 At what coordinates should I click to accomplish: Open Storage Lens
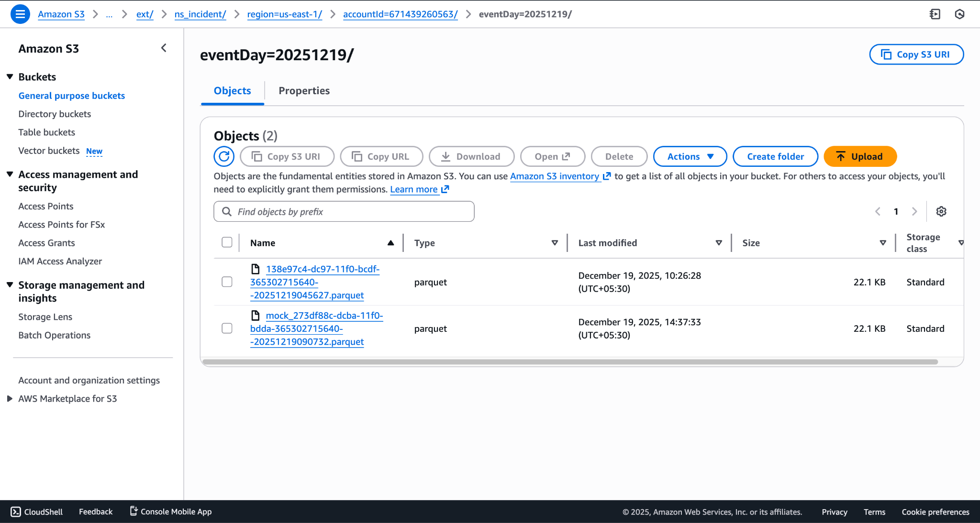(45, 316)
